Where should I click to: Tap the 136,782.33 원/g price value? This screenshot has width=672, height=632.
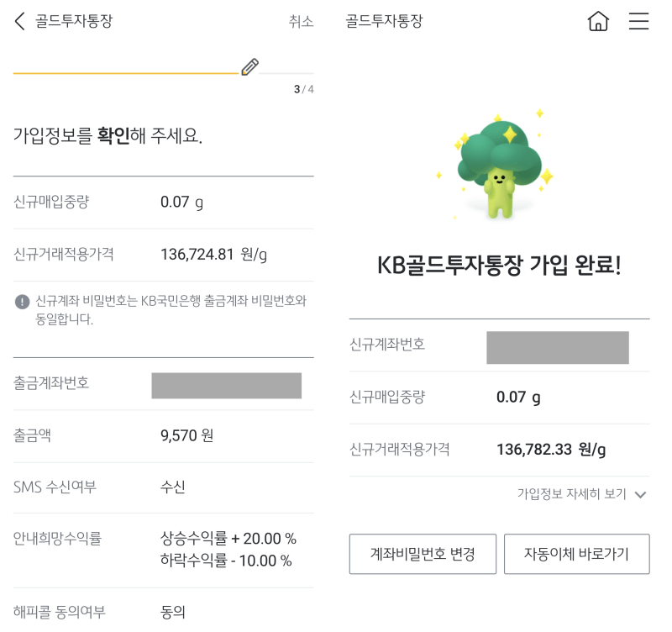(551, 450)
